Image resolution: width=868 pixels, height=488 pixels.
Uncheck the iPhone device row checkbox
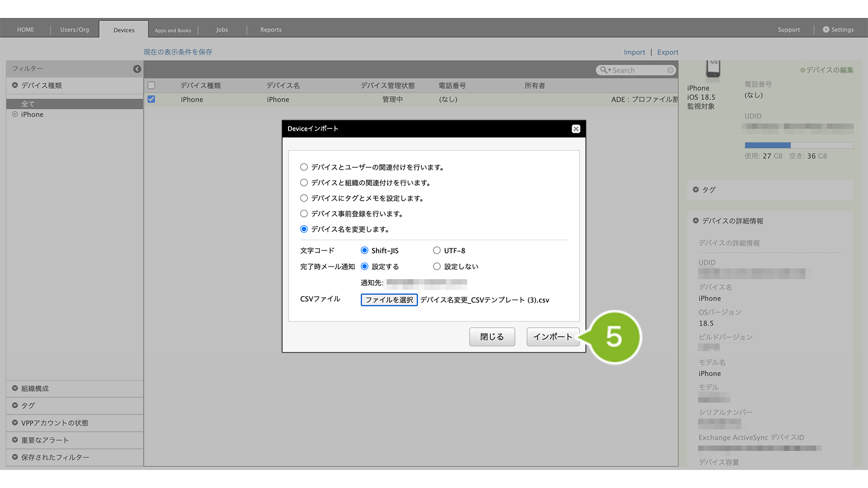pyautogui.click(x=151, y=100)
